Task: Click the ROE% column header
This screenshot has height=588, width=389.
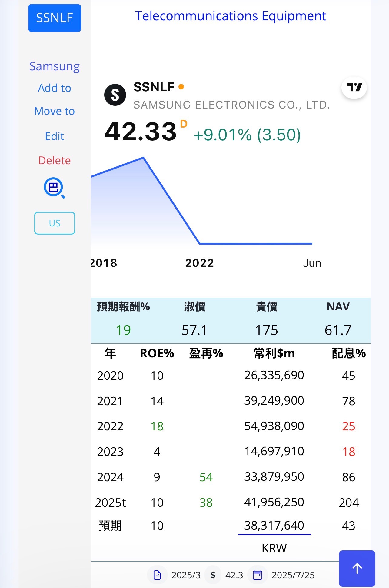Action: pyautogui.click(x=157, y=353)
